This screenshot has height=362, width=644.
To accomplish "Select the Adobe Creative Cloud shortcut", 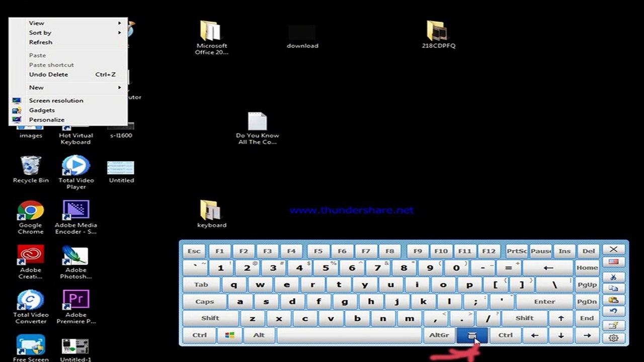I will point(31,262).
